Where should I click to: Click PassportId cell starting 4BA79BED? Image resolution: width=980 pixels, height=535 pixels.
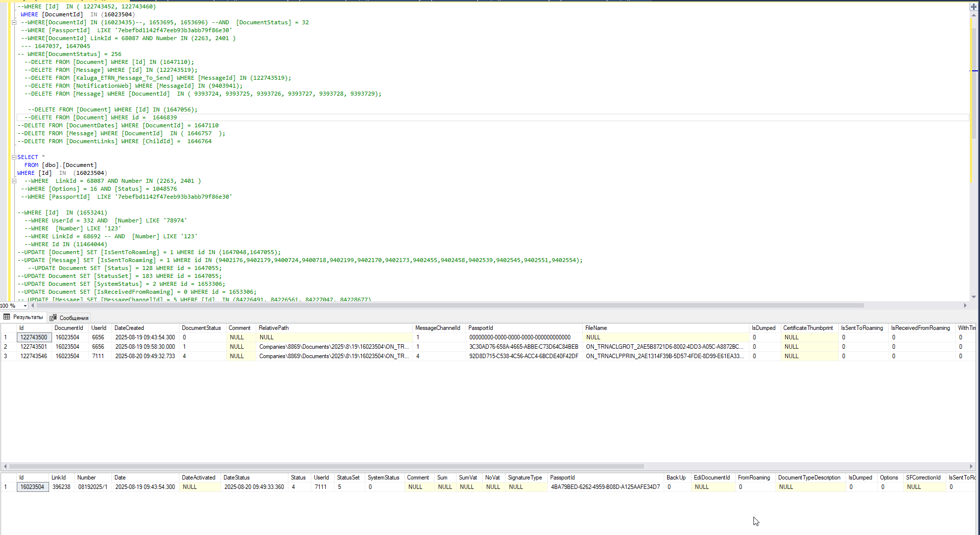(x=606, y=487)
